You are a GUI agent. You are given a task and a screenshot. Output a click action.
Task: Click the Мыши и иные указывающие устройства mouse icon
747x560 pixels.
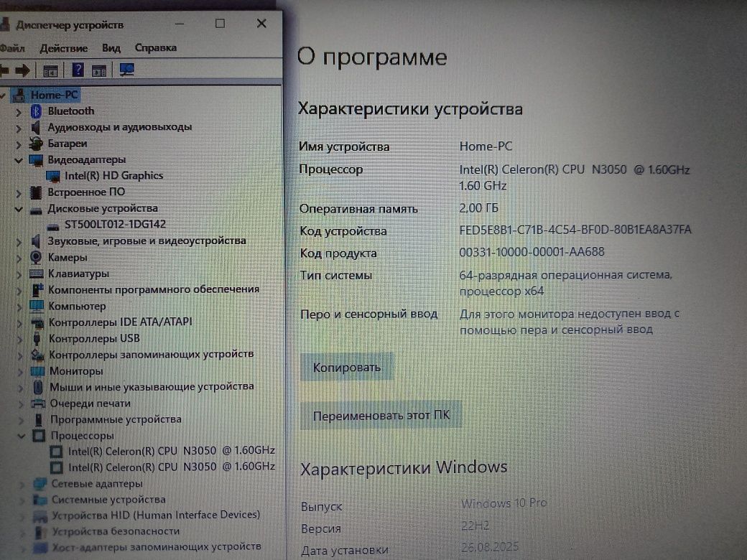pyautogui.click(x=38, y=387)
